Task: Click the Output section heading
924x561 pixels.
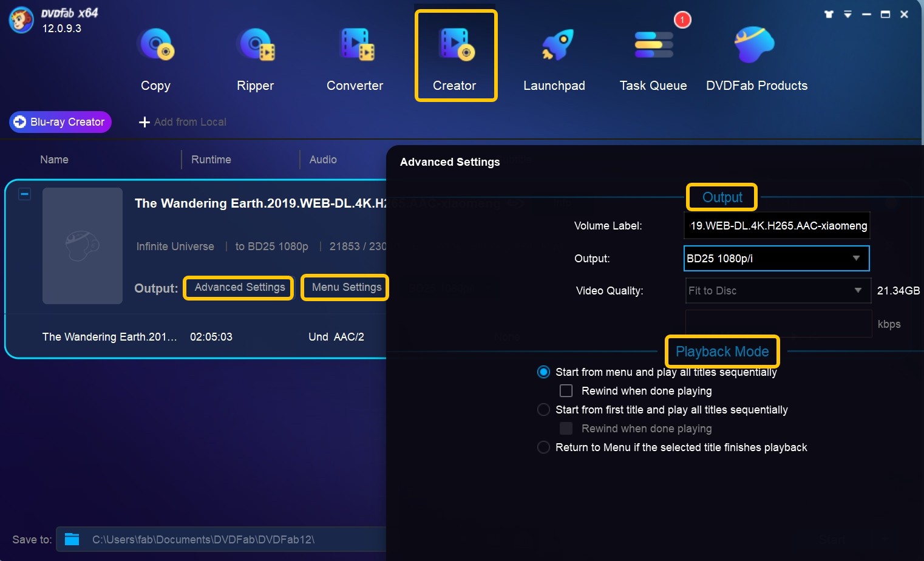Action: 722,197
